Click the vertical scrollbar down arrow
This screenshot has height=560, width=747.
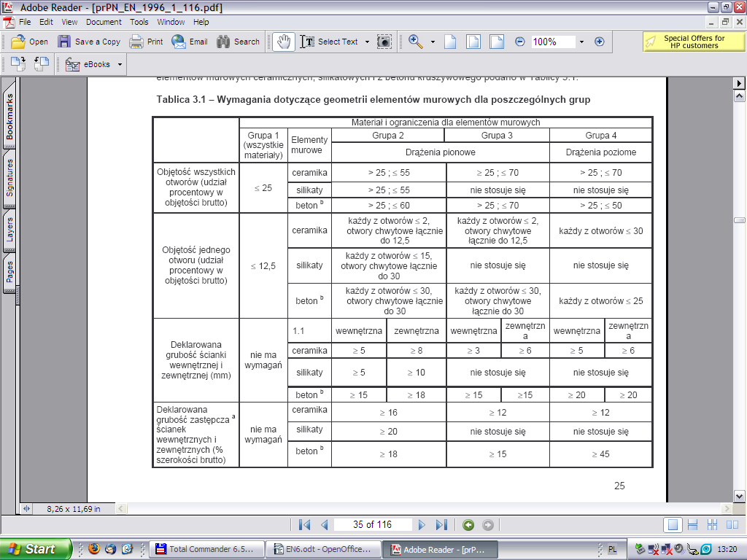click(x=739, y=496)
